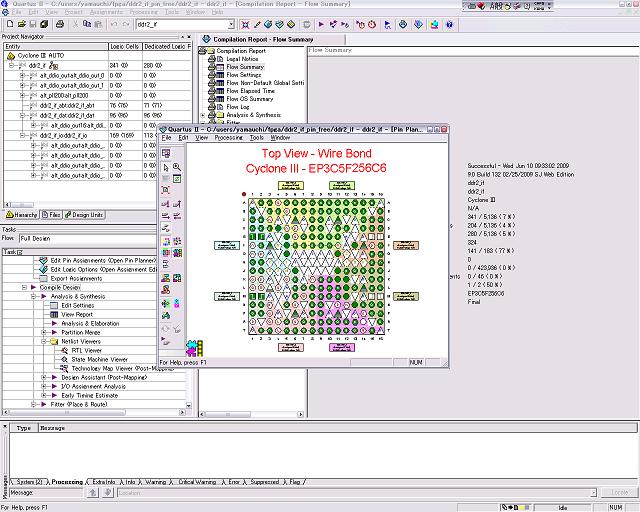Collapse the Netlist Viewers task node
Screen dimensions: 640x512
coord(44,341)
